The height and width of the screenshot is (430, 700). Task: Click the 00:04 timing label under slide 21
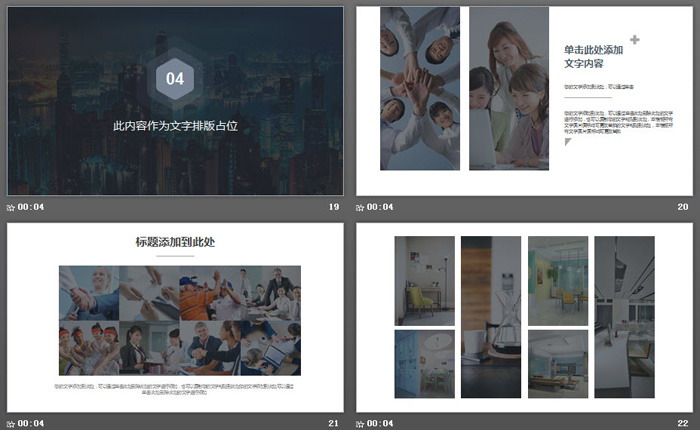[31, 423]
